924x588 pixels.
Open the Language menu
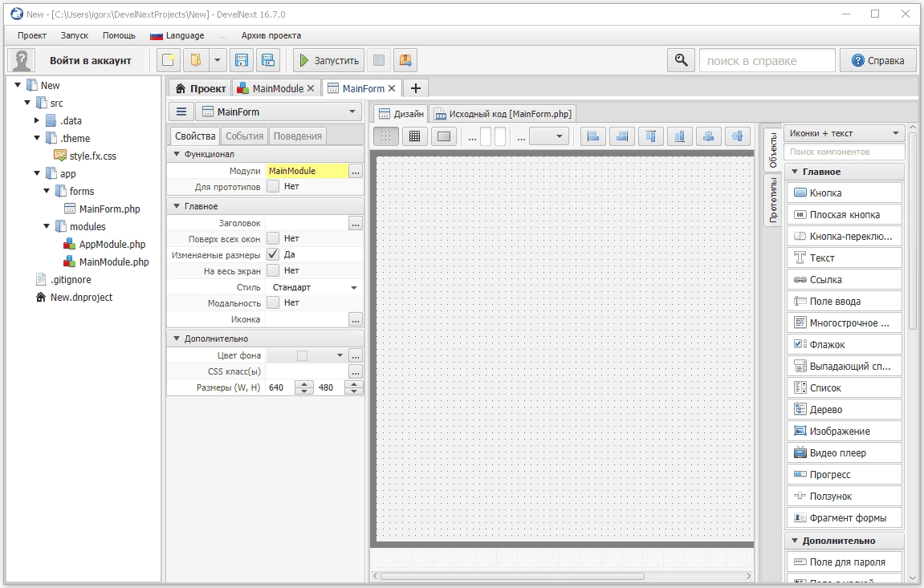177,35
